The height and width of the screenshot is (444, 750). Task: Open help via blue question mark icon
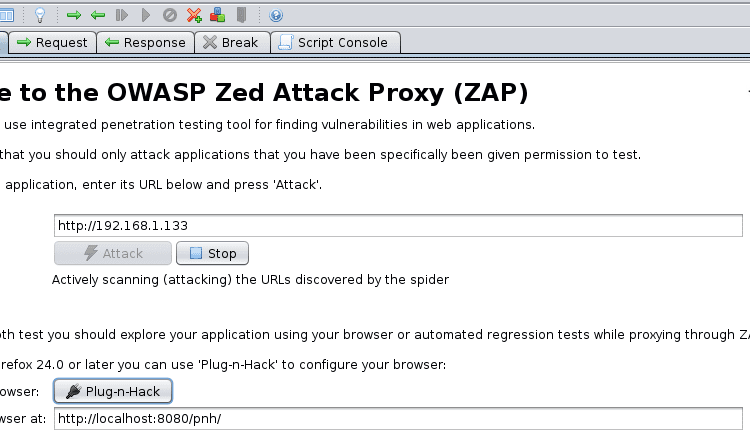(276, 15)
